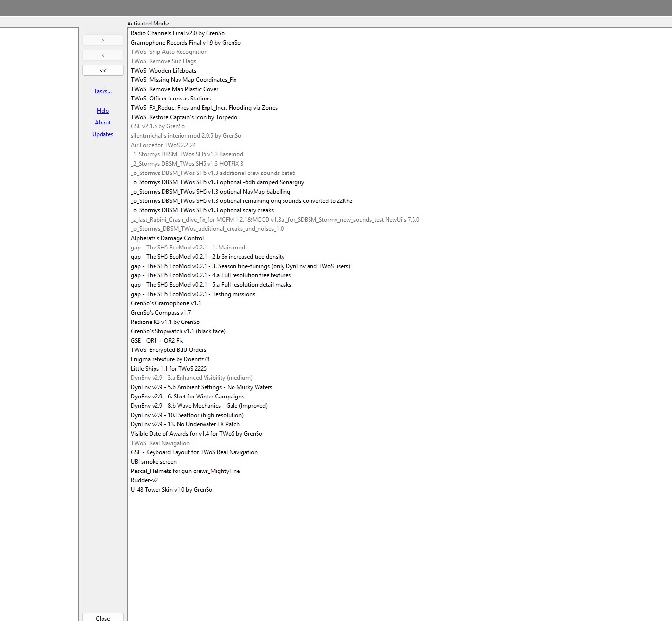Select 'UBI smoke screen' mod

(x=154, y=462)
